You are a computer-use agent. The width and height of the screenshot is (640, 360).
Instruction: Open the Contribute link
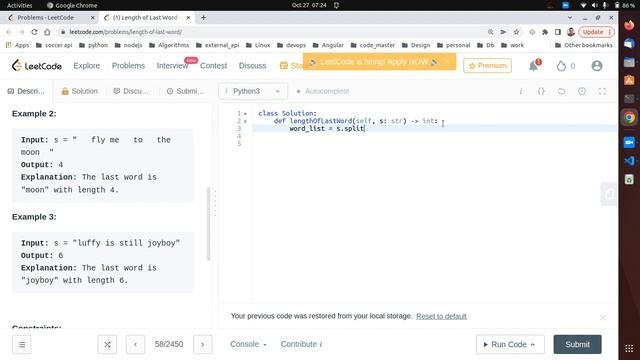coord(301,344)
